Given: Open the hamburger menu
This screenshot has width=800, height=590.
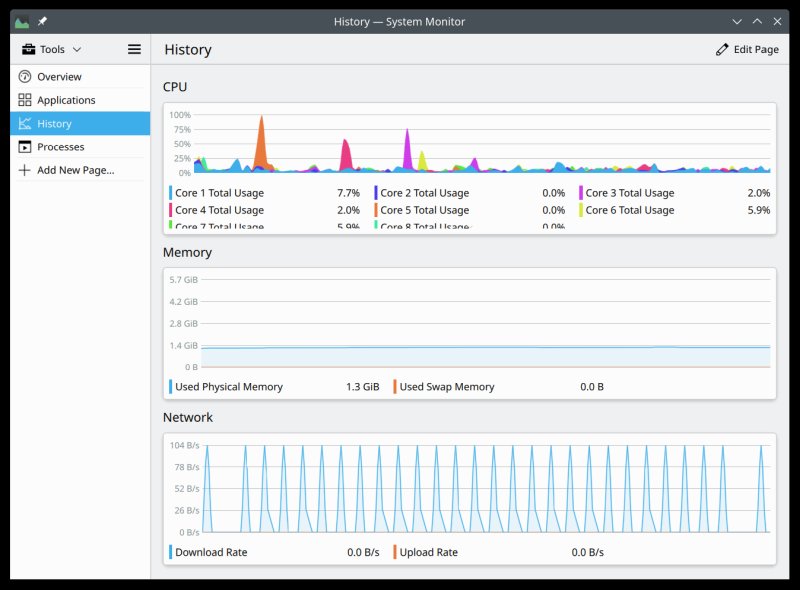Looking at the screenshot, I should pyautogui.click(x=134, y=49).
